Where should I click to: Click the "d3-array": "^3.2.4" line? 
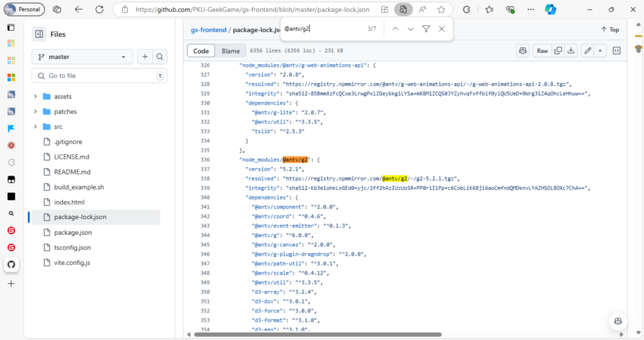coord(284,292)
